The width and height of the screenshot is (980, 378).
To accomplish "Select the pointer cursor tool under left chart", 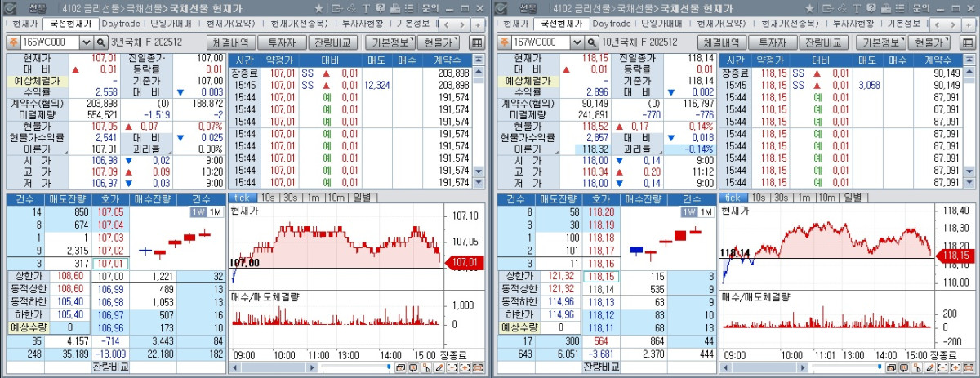I will click(x=426, y=368).
